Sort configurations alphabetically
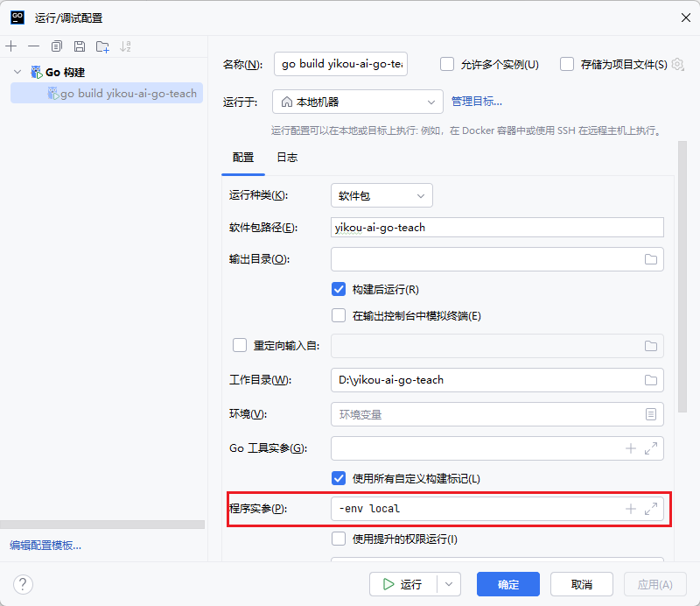This screenshot has width=700, height=606. [x=125, y=46]
